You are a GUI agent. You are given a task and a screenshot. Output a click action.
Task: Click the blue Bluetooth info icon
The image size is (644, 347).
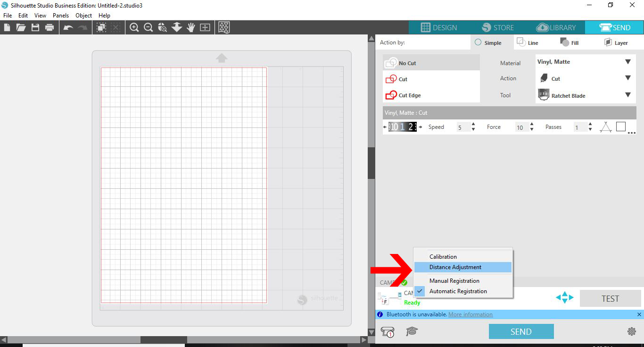tap(380, 314)
